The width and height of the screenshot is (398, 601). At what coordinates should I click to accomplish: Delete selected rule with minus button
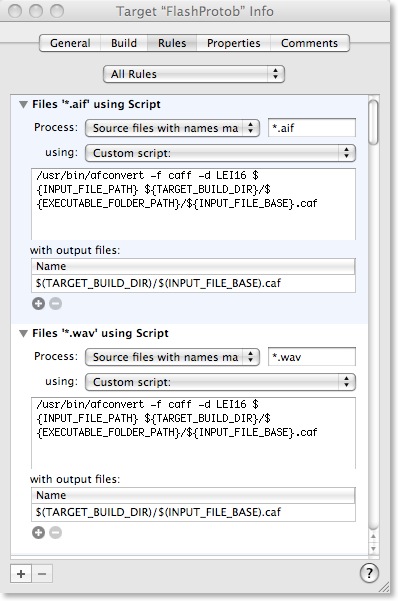(x=42, y=574)
